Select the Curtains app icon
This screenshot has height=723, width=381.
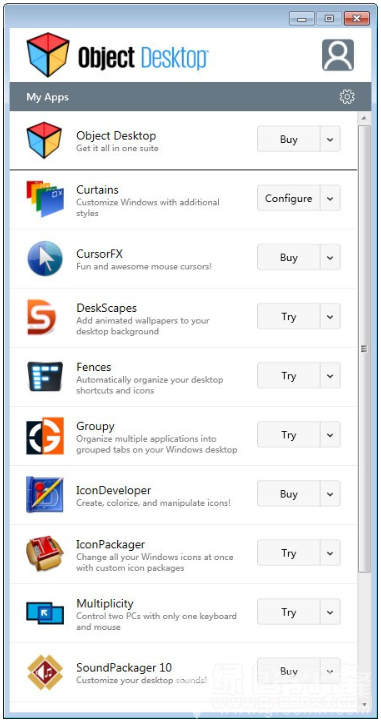click(x=45, y=199)
